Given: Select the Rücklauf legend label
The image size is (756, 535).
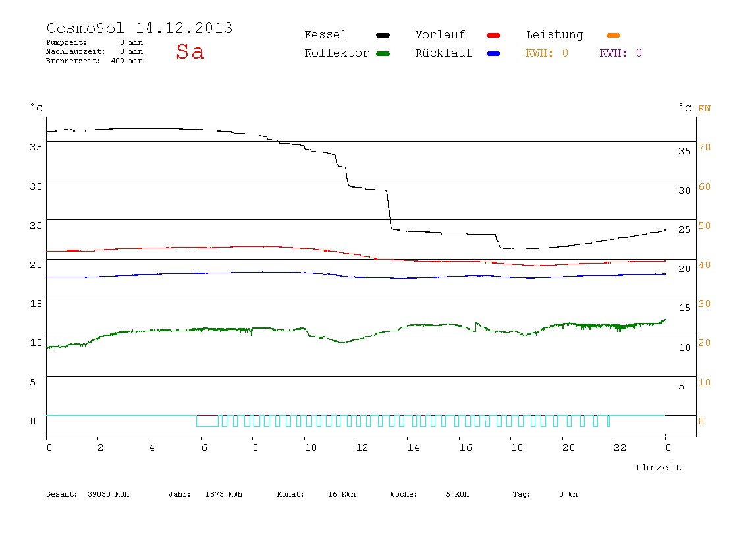Looking at the screenshot, I should pyautogui.click(x=444, y=53).
